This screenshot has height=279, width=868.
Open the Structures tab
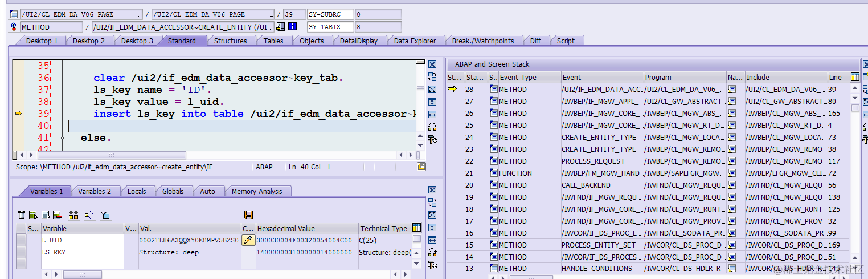point(230,41)
